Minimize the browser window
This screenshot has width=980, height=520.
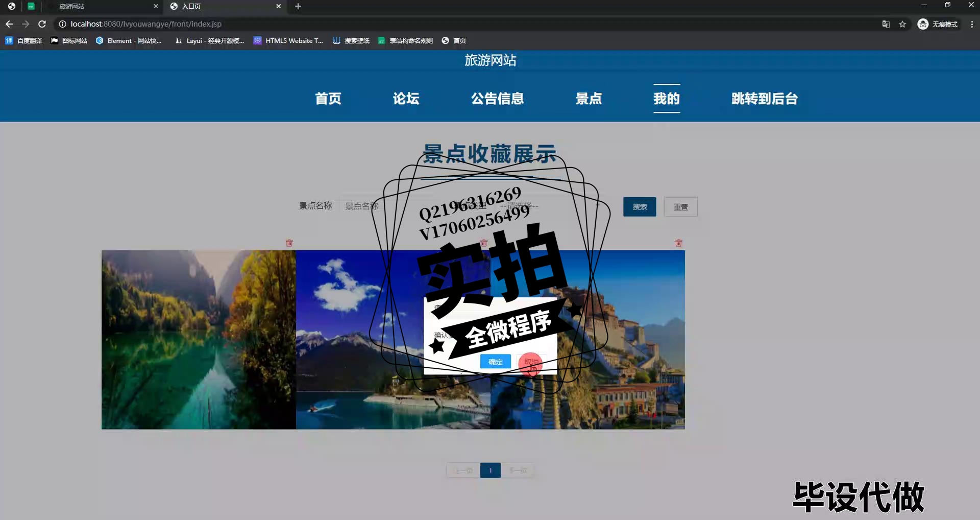tap(924, 5)
